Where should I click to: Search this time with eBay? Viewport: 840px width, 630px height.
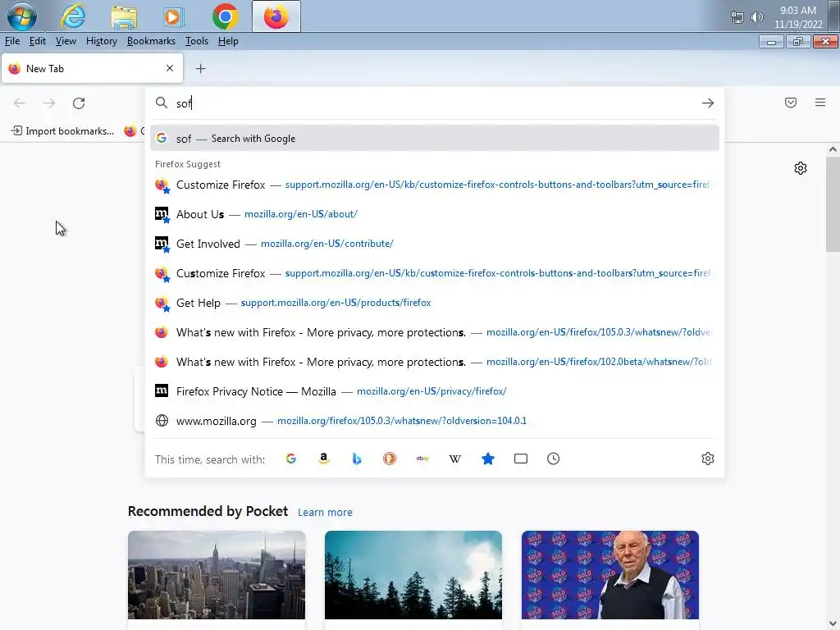[x=422, y=459]
